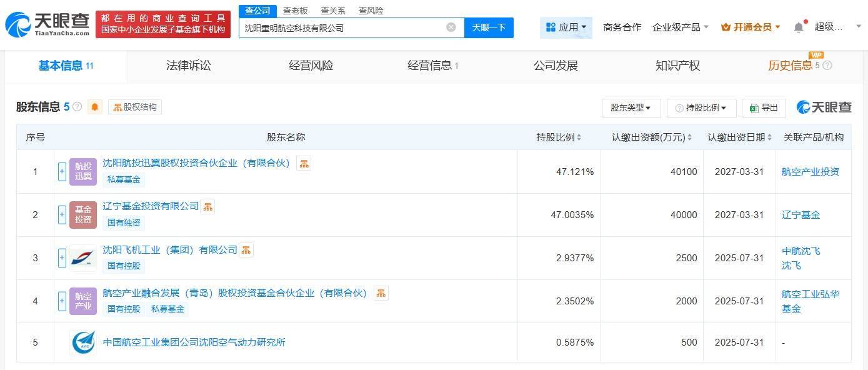Switch to the 查老板 search tab

point(295,11)
